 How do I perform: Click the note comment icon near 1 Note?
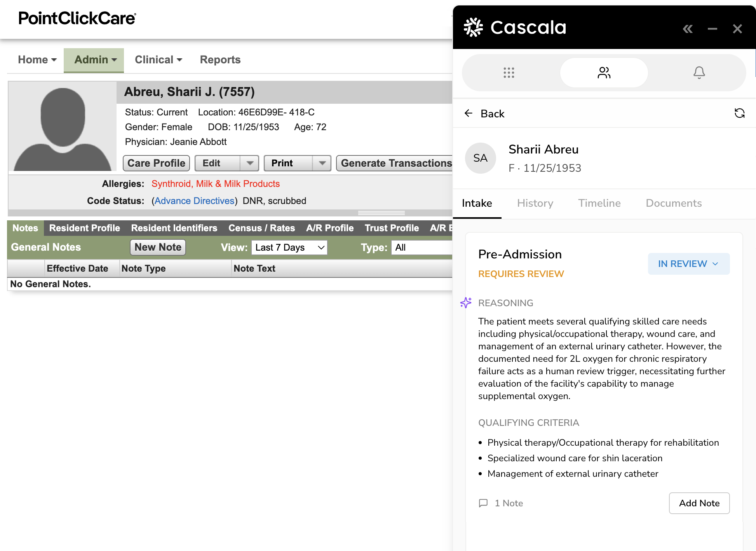coord(483,503)
